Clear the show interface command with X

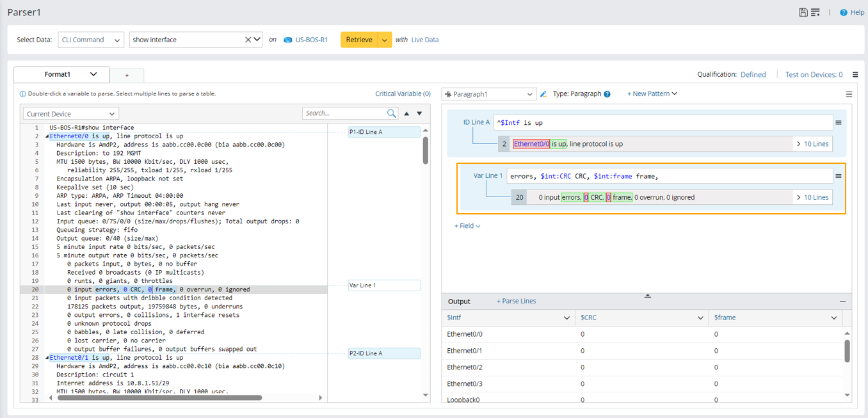click(248, 40)
